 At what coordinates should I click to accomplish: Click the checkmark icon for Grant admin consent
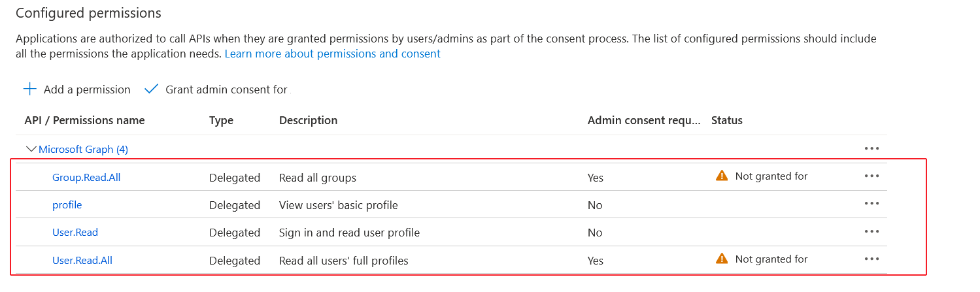(152, 89)
